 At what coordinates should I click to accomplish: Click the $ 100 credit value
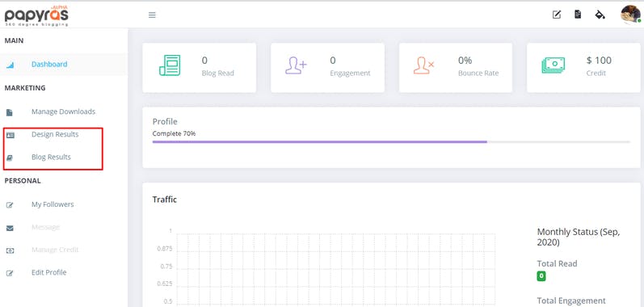599,61
